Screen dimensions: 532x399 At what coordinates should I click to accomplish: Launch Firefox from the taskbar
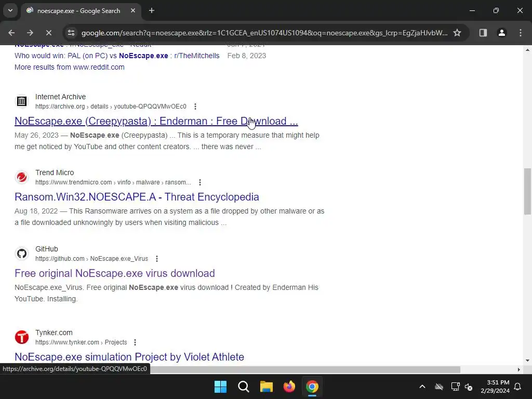pos(289,387)
